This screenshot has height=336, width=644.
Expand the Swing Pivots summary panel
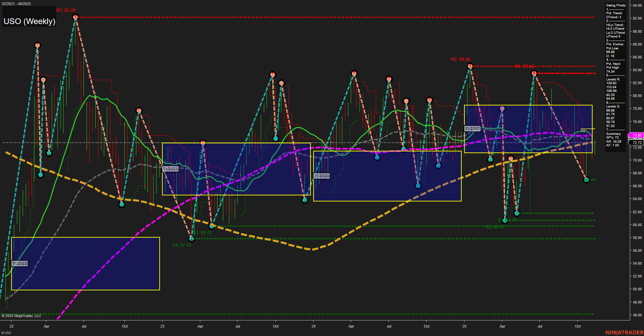click(616, 5)
